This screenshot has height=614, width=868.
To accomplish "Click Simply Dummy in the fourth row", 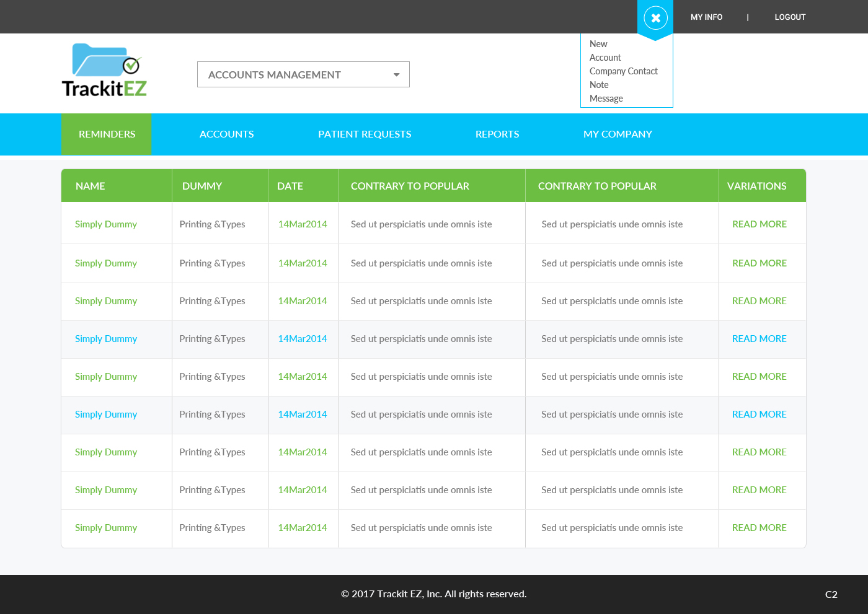I will [x=106, y=339].
